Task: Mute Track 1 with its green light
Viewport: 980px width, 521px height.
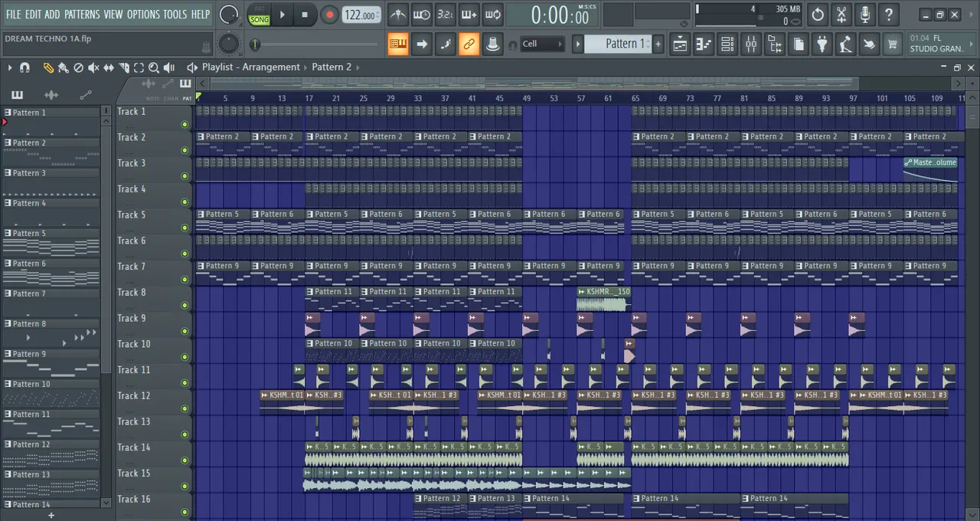Action: tap(185, 124)
